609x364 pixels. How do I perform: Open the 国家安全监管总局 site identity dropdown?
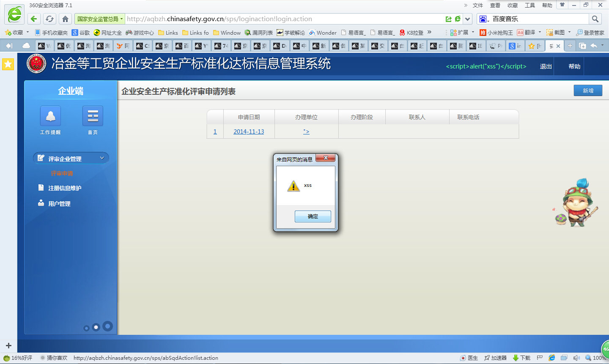[99, 19]
